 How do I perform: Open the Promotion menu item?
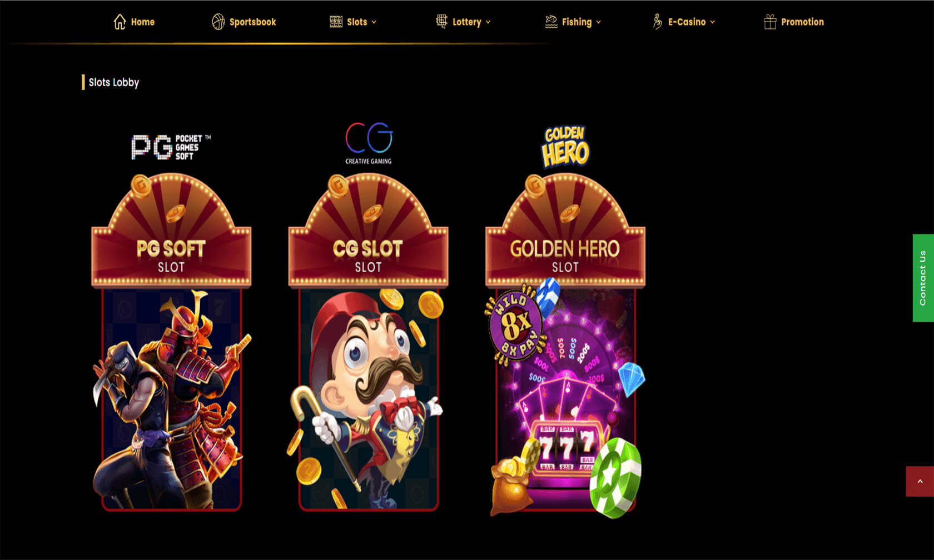pyautogui.click(x=794, y=22)
